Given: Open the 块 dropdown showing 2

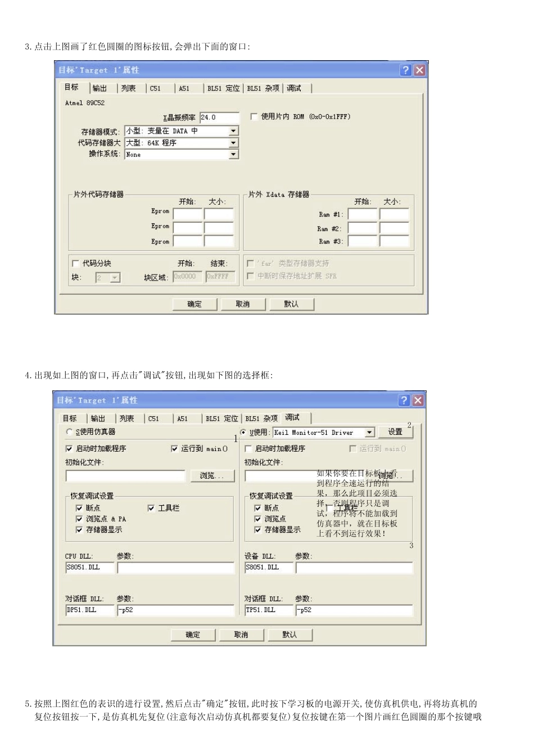Looking at the screenshot, I should click(x=108, y=277).
